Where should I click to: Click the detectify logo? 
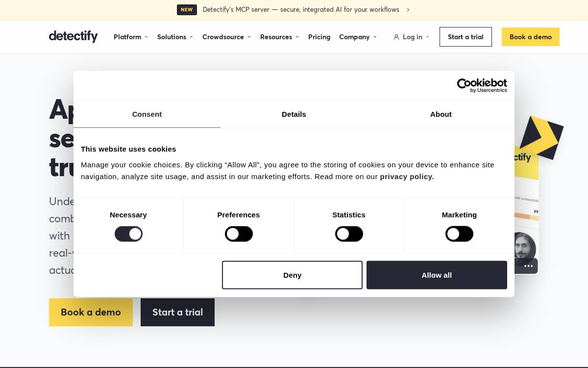point(73,36)
